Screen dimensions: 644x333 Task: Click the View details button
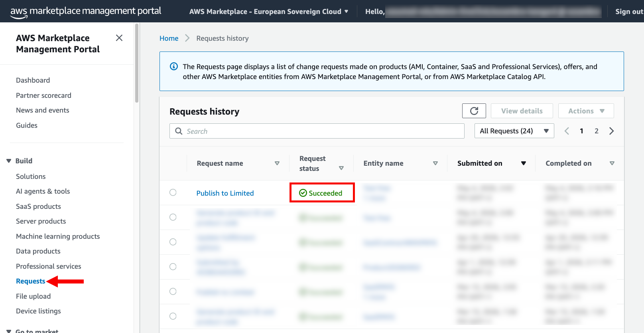tap(522, 111)
